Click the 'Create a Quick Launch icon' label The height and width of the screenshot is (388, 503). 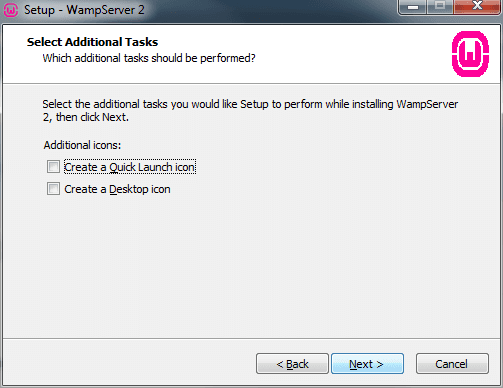pos(130,167)
